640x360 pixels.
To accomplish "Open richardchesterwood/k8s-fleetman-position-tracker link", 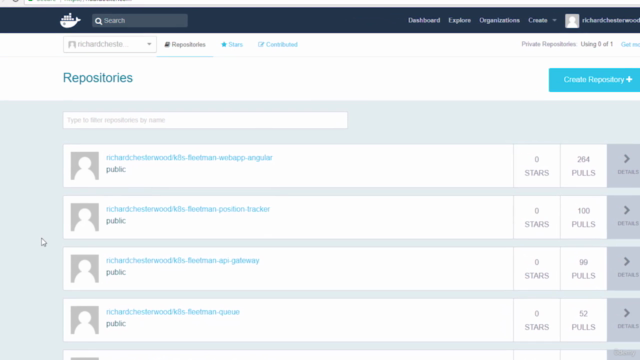I will click(188, 209).
